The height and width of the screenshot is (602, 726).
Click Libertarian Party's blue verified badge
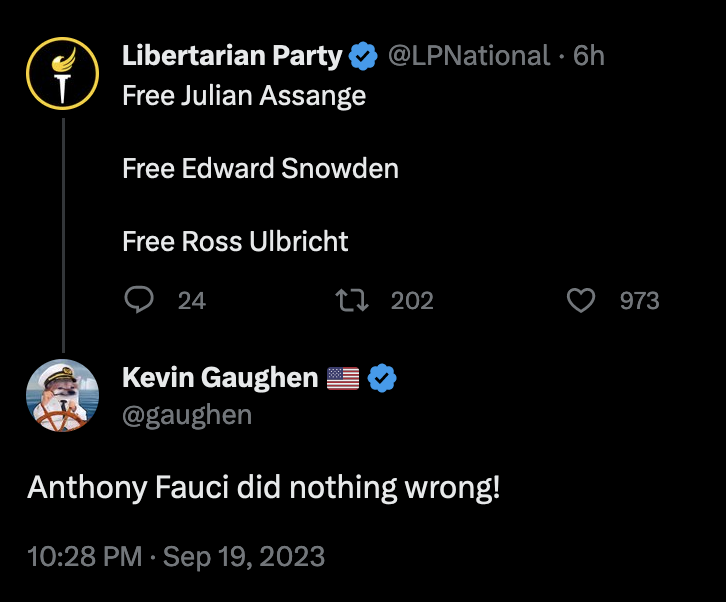(x=363, y=56)
